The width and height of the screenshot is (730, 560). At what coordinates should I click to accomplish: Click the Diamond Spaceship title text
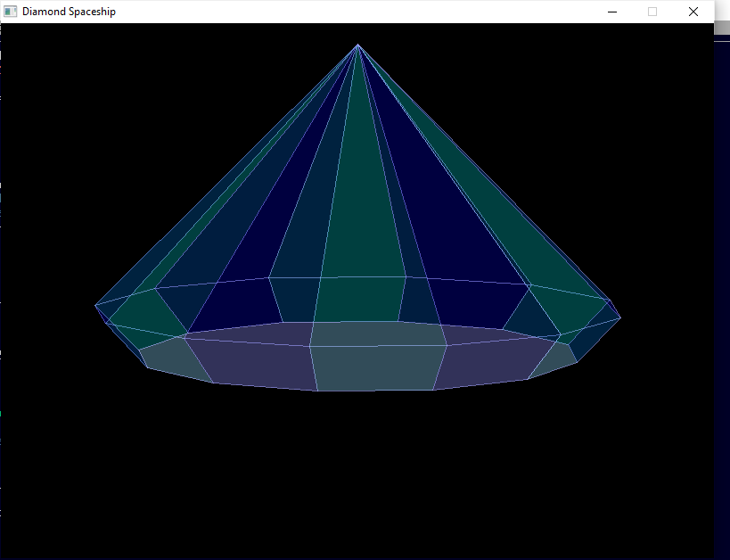69,12
